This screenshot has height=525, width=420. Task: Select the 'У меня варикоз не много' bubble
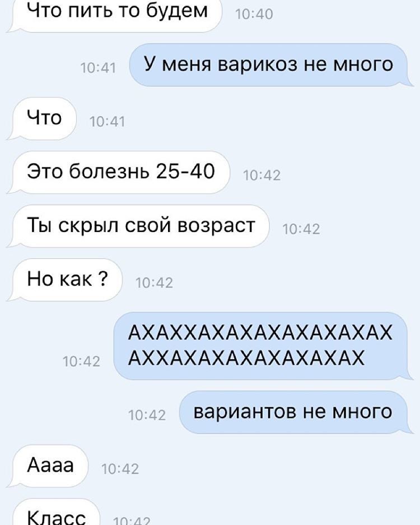pos(268,64)
